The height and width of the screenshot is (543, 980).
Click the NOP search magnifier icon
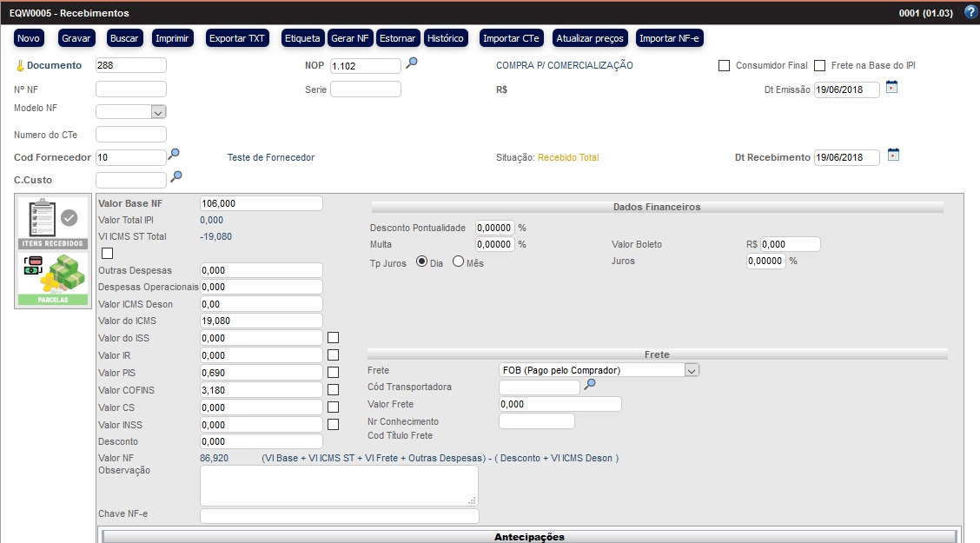pos(412,63)
